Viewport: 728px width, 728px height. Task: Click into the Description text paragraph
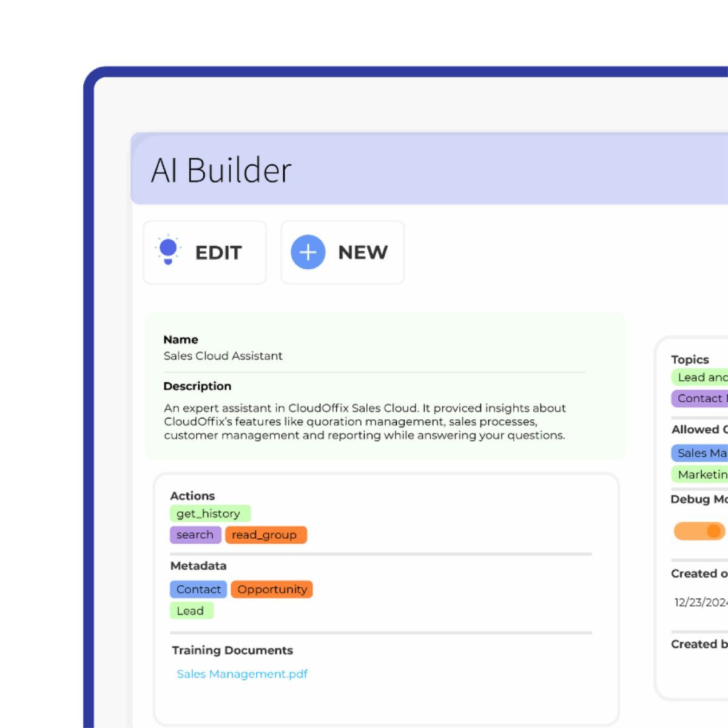pos(364,422)
